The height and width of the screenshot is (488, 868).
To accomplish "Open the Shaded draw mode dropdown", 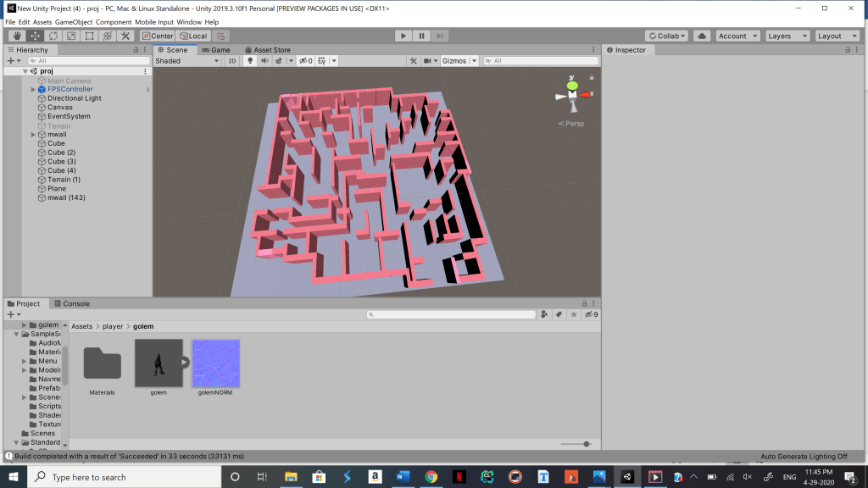I will tap(186, 61).
